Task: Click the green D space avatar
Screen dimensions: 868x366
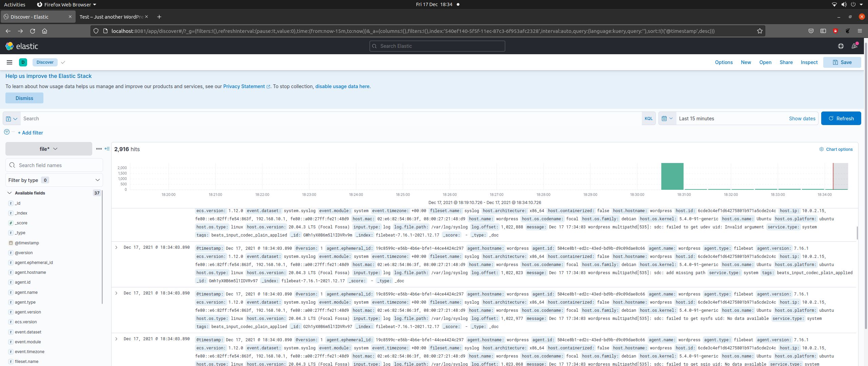Action: pyautogui.click(x=23, y=62)
